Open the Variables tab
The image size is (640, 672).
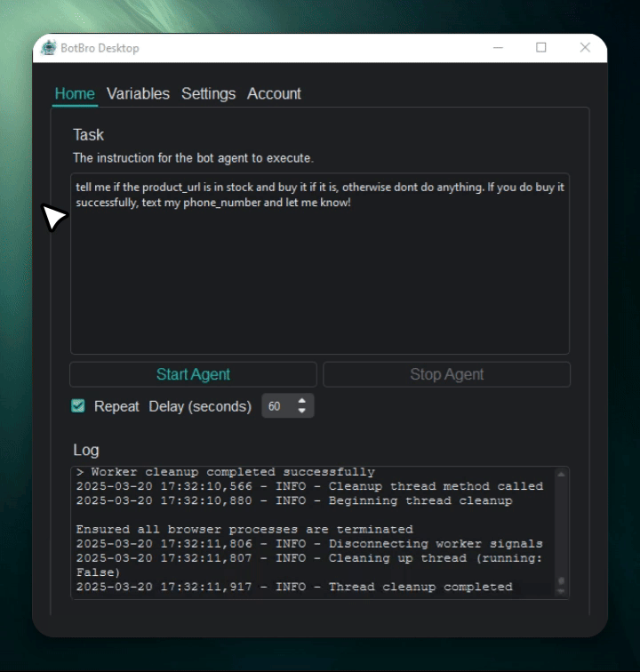pyautogui.click(x=138, y=94)
